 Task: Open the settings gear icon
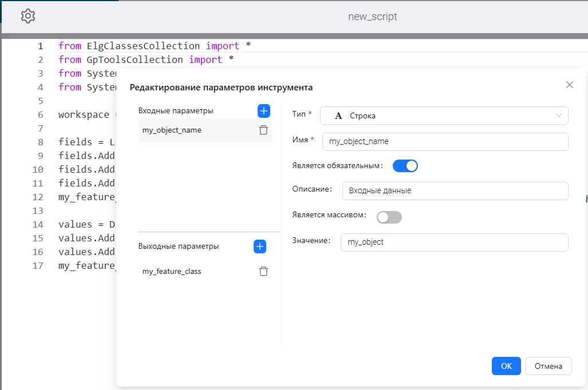[x=28, y=17]
